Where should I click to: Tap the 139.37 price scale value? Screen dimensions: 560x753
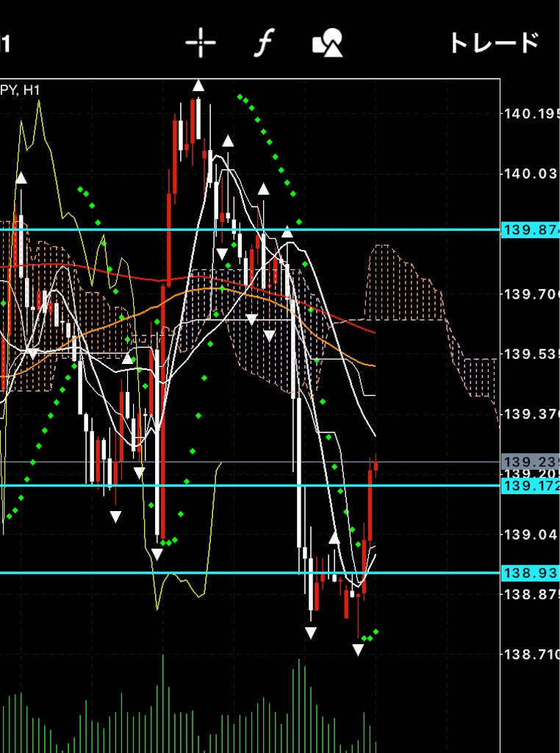pos(531,414)
